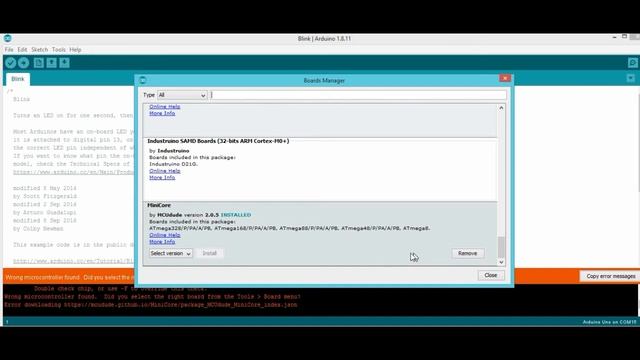The image size is (640, 360).
Task: Open the Tools menu
Action: (x=58, y=49)
